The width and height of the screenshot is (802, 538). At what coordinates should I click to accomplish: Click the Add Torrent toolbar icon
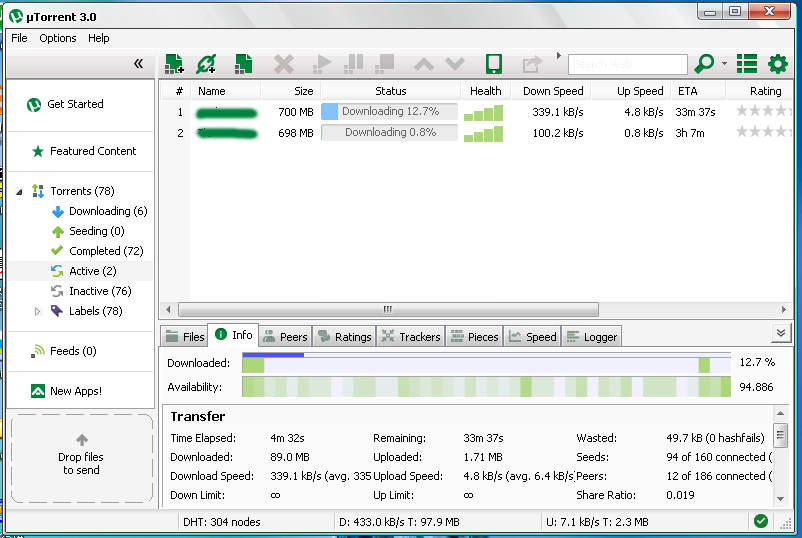pyautogui.click(x=174, y=64)
